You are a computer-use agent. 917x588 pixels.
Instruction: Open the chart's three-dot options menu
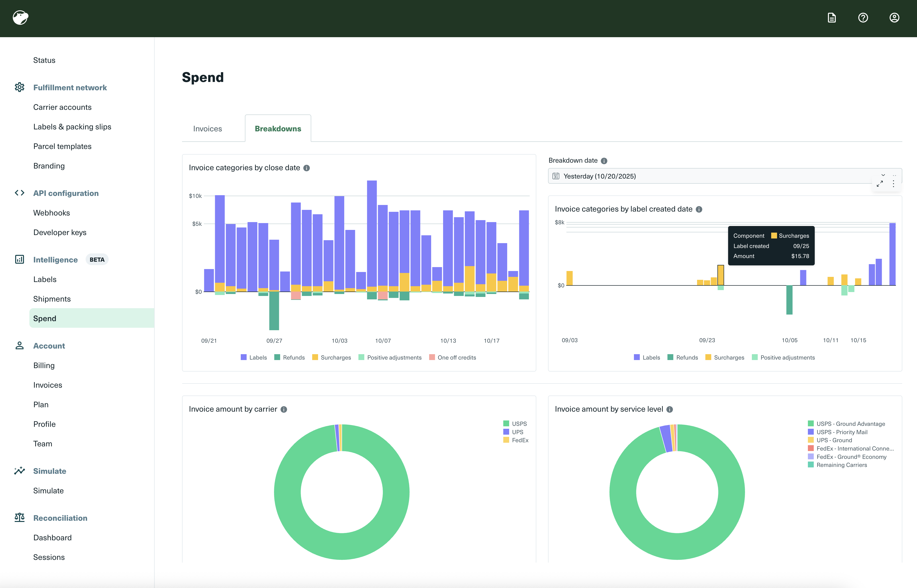(893, 184)
